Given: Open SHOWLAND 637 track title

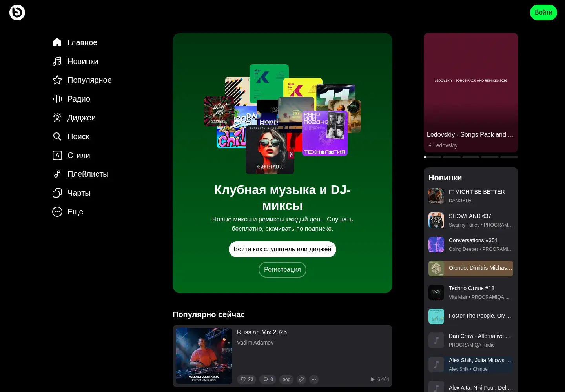Looking at the screenshot, I should point(470,216).
